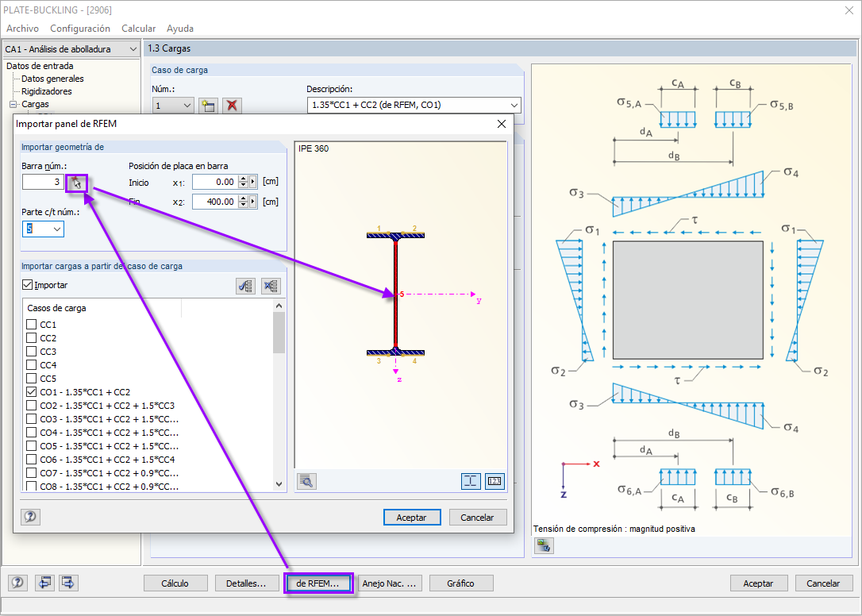
Task: Open the Configuración menu
Action: 80,28
